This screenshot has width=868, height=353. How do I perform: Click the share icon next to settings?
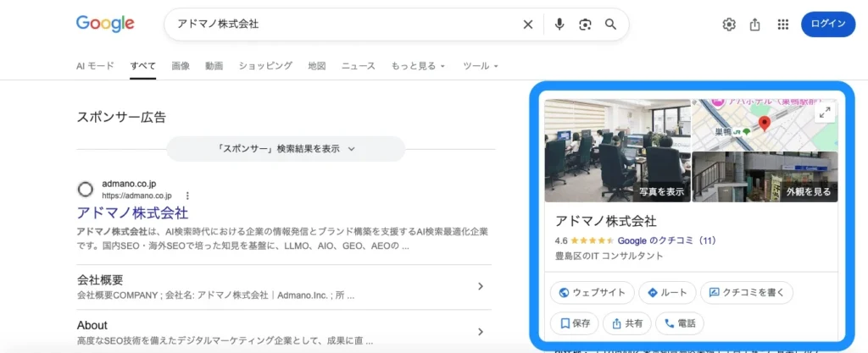click(x=754, y=25)
